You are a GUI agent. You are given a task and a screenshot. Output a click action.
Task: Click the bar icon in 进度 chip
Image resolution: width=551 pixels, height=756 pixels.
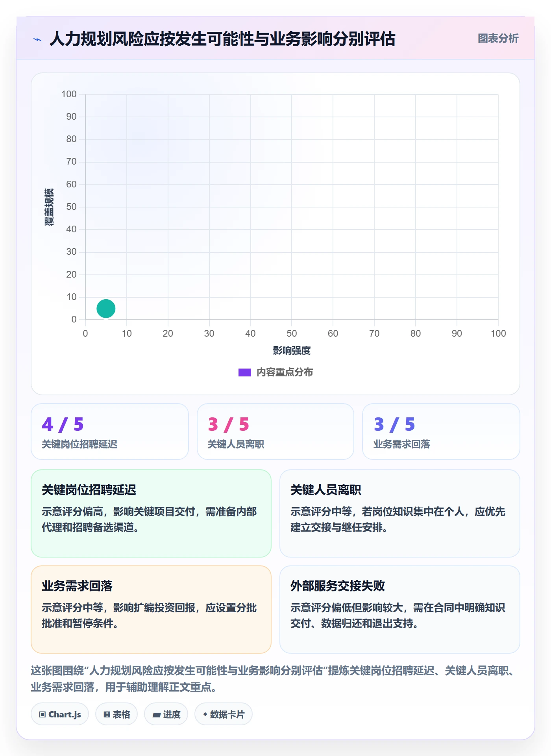click(156, 715)
